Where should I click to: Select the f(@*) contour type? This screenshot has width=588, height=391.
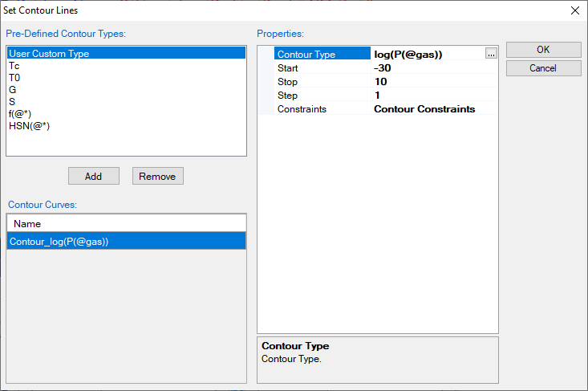click(20, 114)
